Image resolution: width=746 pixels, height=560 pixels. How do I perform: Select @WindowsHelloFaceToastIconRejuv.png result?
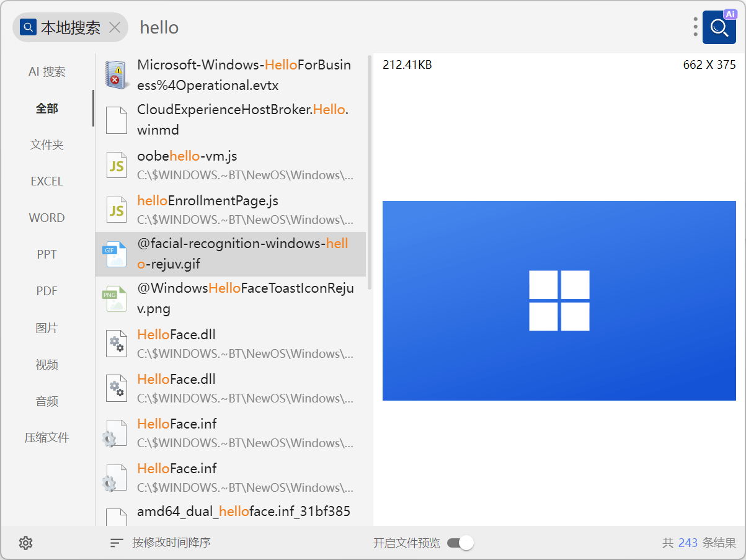pyautogui.click(x=231, y=299)
